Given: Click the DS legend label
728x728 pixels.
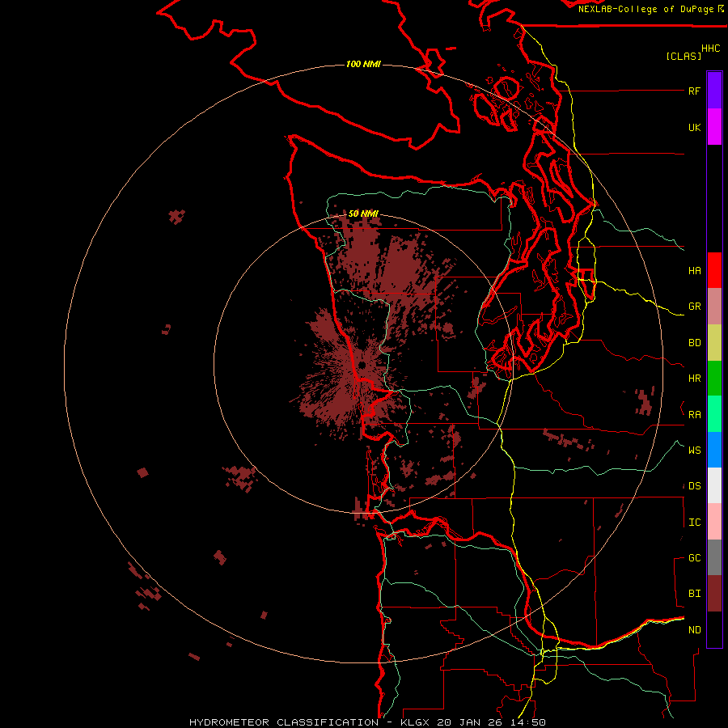Looking at the screenshot, I should 694,486.
